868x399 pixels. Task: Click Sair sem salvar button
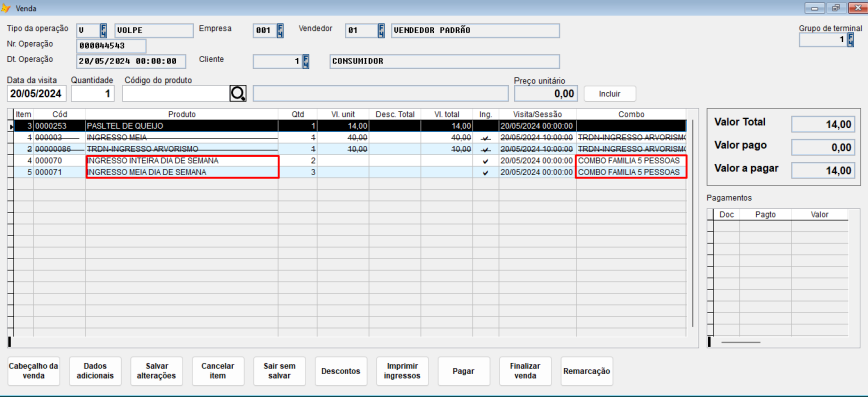pos(279,371)
